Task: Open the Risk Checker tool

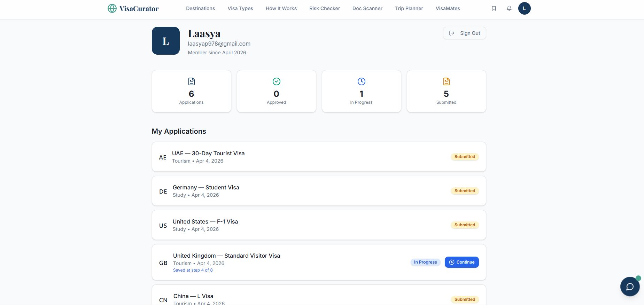Action: pos(325,8)
